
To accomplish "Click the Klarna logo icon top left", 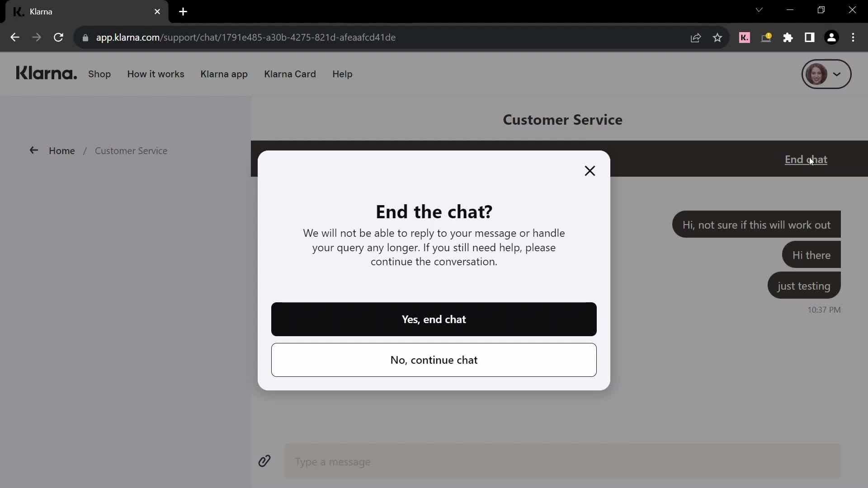I will (47, 73).
